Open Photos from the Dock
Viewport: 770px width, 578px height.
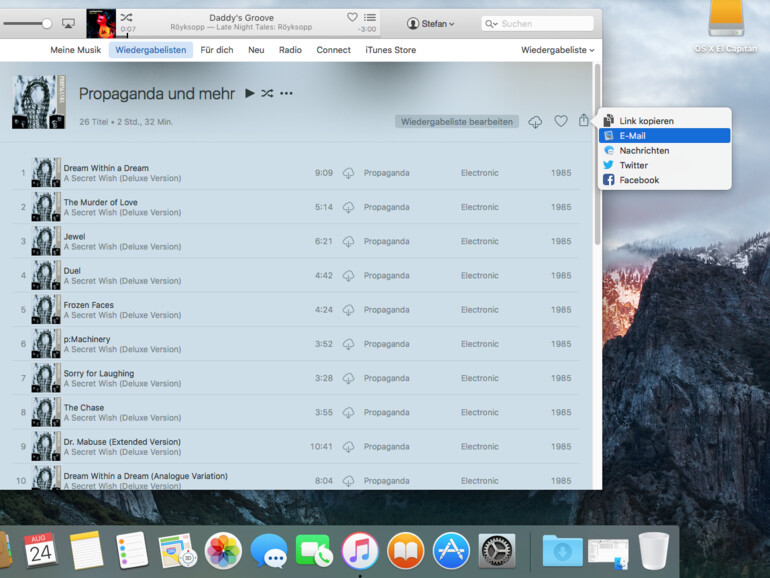(x=223, y=551)
